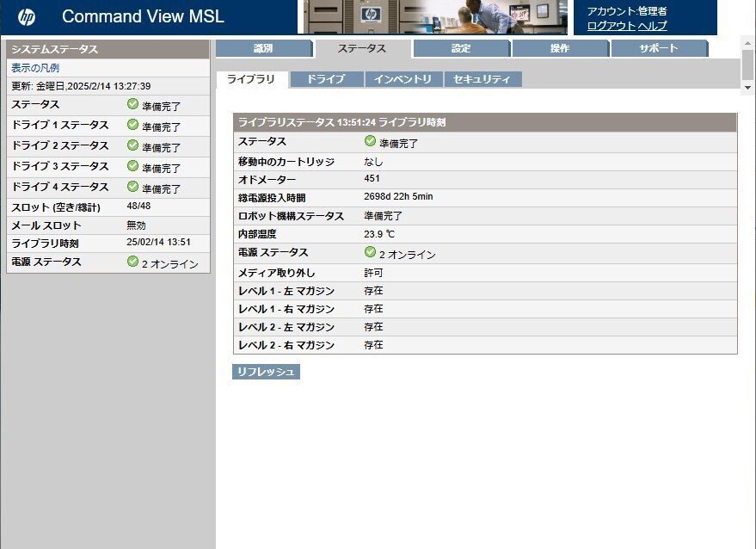Click the ライブラリステータス 13:51:24 table header

coord(485,122)
